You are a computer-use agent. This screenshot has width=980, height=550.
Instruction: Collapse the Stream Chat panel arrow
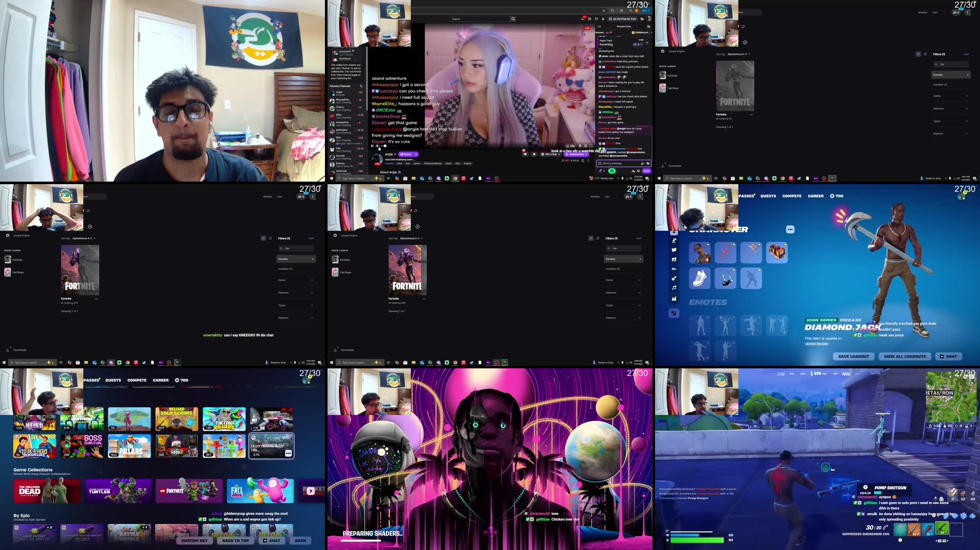click(x=599, y=27)
